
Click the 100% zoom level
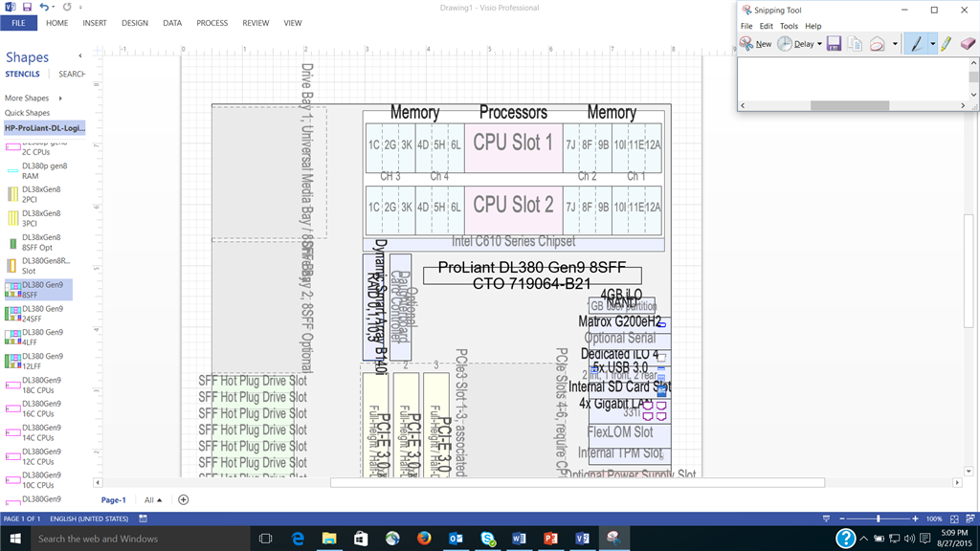pos(934,518)
